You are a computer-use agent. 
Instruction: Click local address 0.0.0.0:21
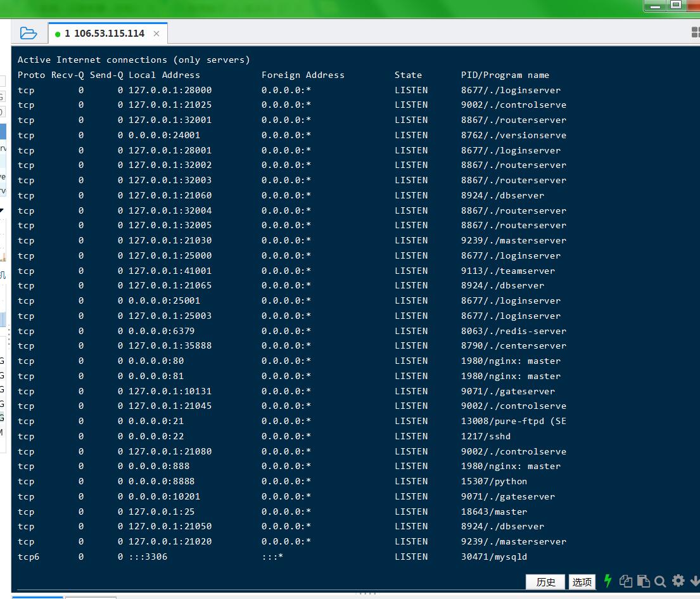[156, 422]
